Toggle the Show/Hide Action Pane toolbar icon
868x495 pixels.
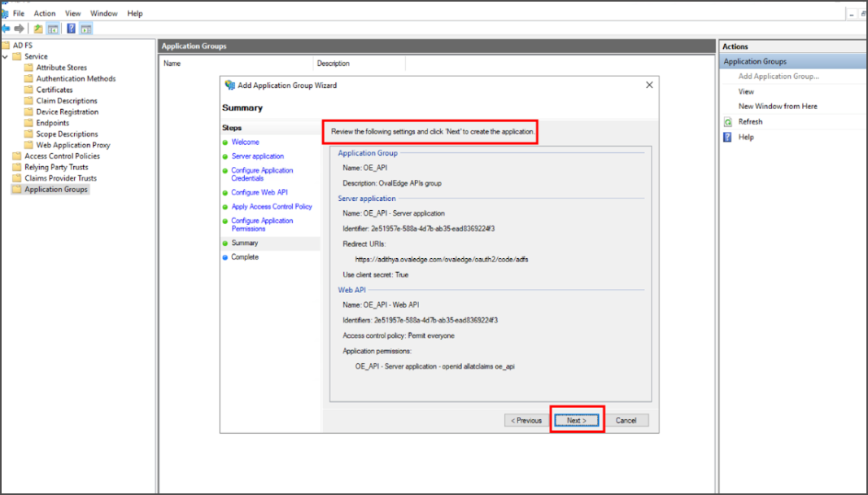point(85,28)
